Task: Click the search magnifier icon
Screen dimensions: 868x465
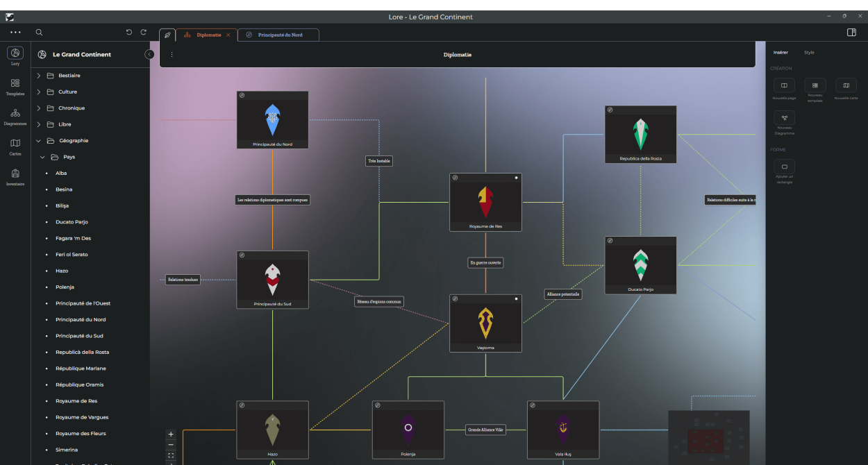Action: [x=39, y=33]
